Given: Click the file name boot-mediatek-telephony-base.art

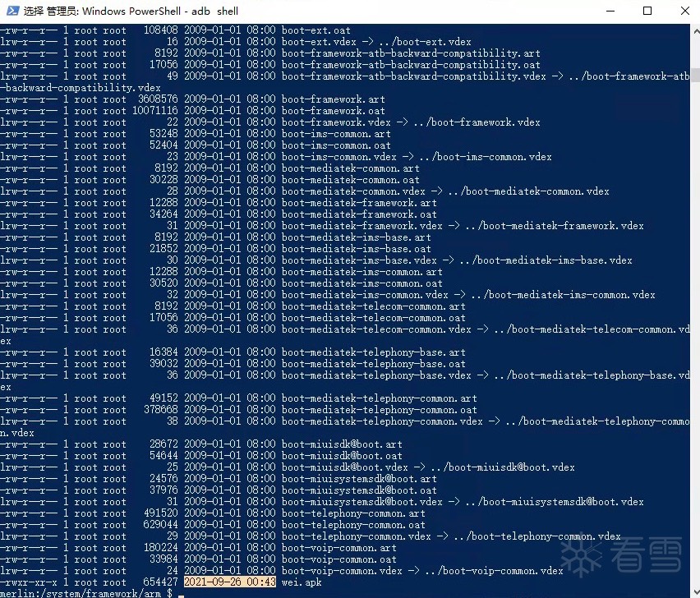Looking at the screenshot, I should pos(374,352).
